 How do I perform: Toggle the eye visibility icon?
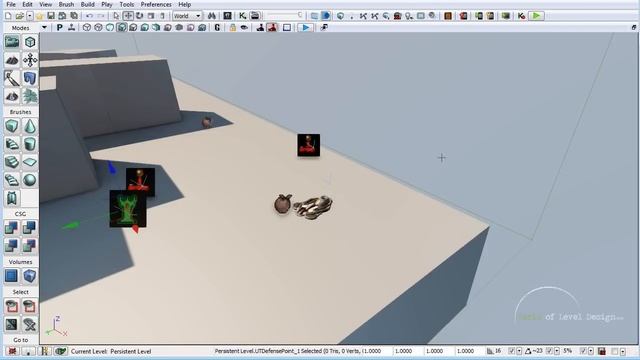(x=244, y=28)
